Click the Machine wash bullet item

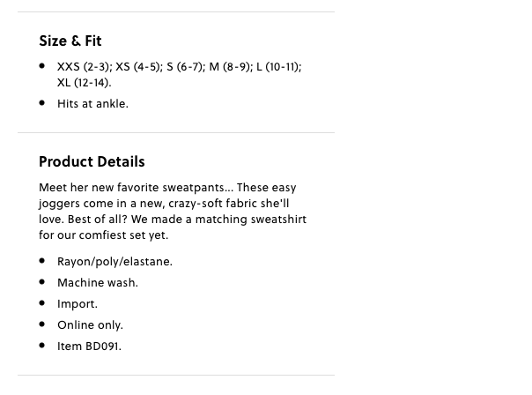98,282
